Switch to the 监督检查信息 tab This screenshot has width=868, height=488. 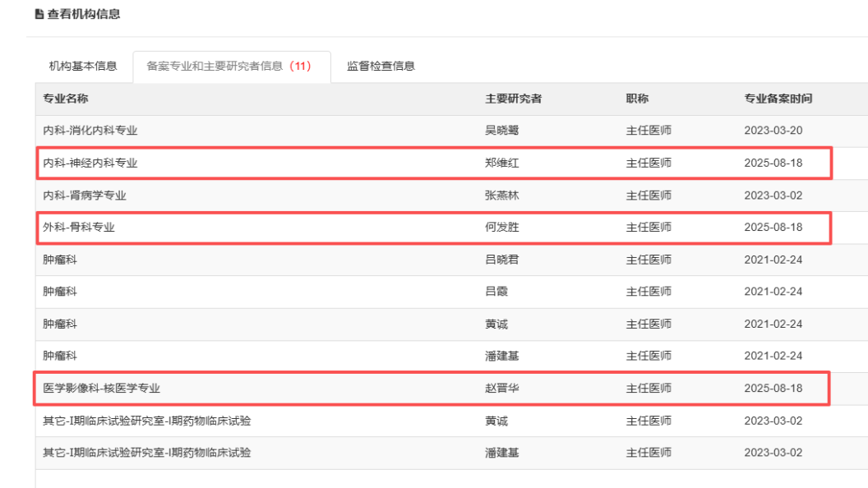coord(381,67)
